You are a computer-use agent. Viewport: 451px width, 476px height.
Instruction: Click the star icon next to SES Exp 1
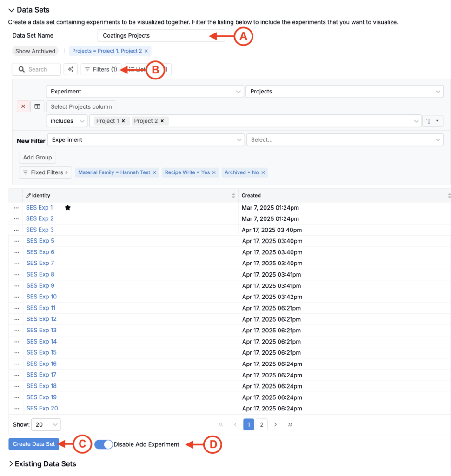coord(68,208)
